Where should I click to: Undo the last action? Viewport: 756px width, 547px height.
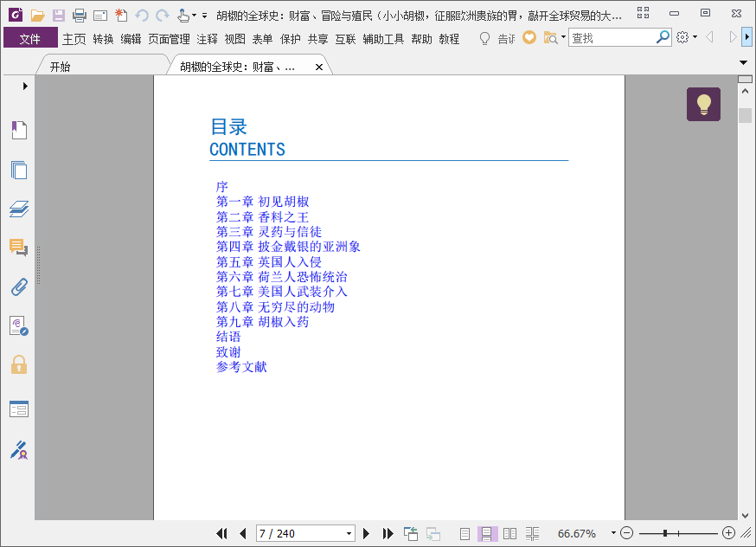(x=141, y=16)
